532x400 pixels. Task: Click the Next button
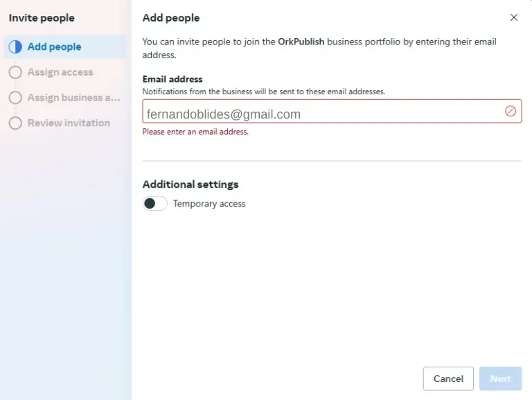[x=500, y=379]
